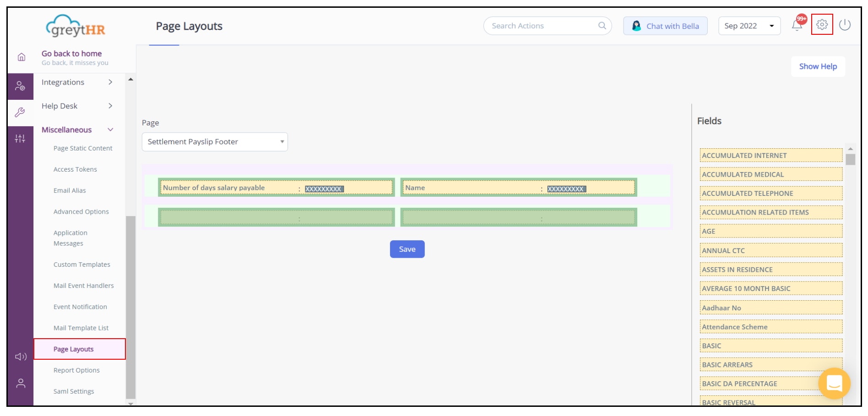Select ACCUMULATED MEDICAL field
Viewport: 868px width, 416px height.
(x=771, y=174)
